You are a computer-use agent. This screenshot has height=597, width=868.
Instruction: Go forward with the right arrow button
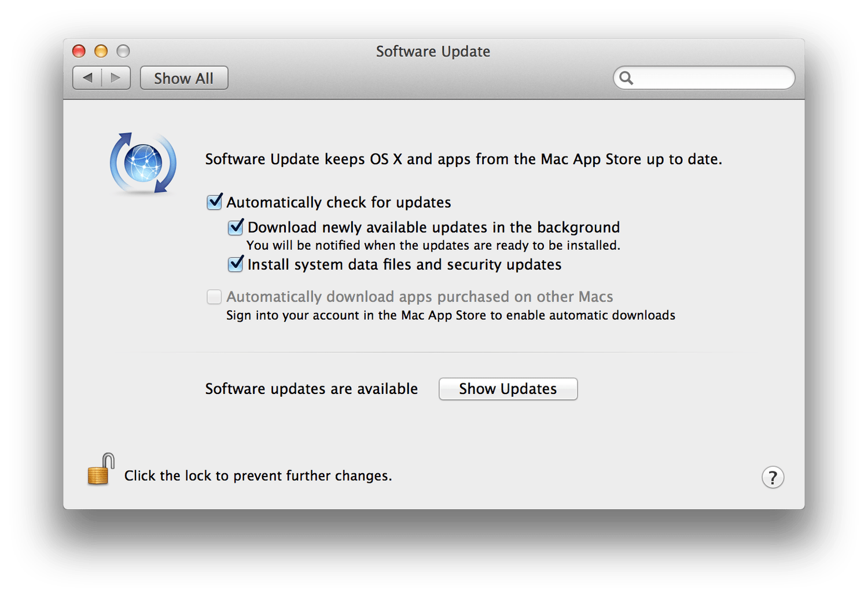pos(116,78)
